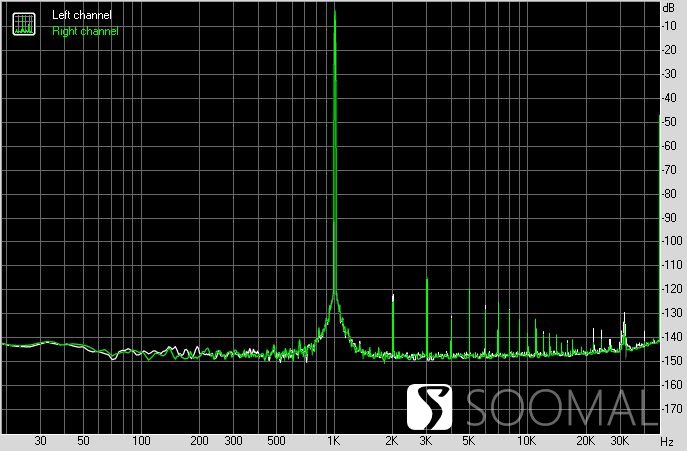
Task: Click the 1K frequency axis label
Action: [x=334, y=441]
